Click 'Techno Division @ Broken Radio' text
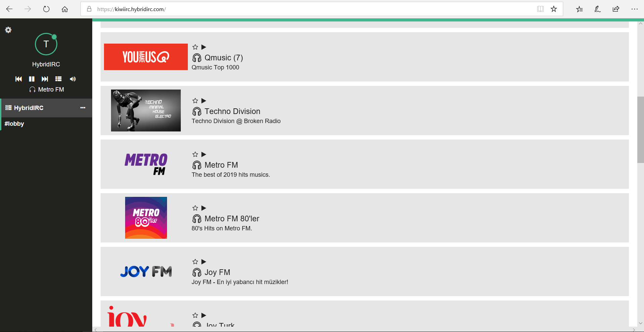The image size is (644, 332). 236,121
